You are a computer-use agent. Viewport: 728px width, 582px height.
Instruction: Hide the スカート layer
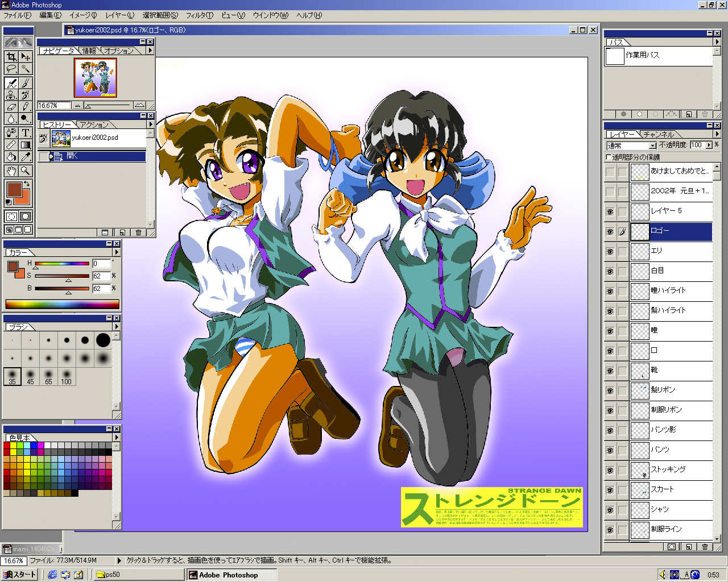click(610, 490)
